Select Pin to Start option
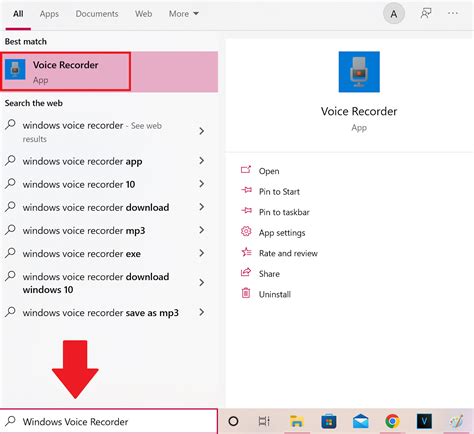The height and width of the screenshot is (434, 474). click(279, 192)
